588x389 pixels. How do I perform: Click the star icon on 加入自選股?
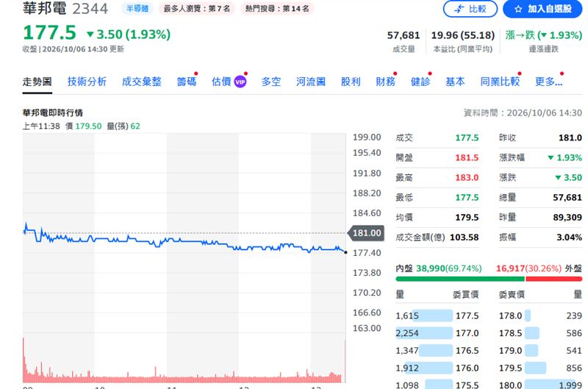[518, 9]
